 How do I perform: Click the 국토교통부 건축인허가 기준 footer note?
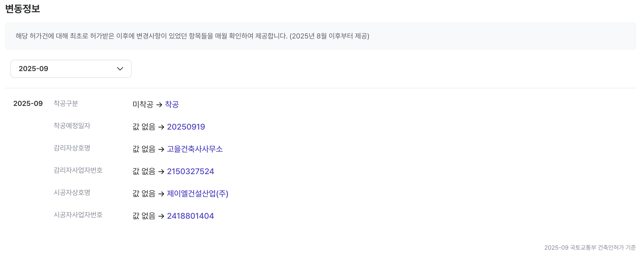[590, 247]
